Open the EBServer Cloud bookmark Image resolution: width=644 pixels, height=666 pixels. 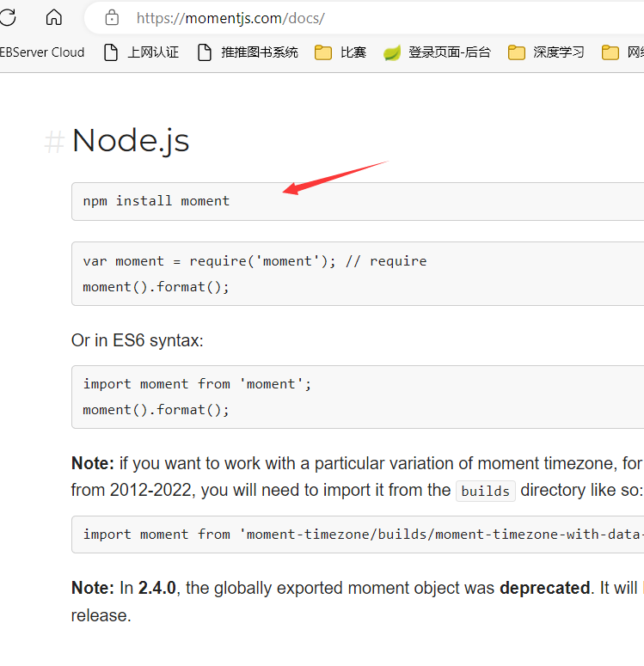click(41, 52)
